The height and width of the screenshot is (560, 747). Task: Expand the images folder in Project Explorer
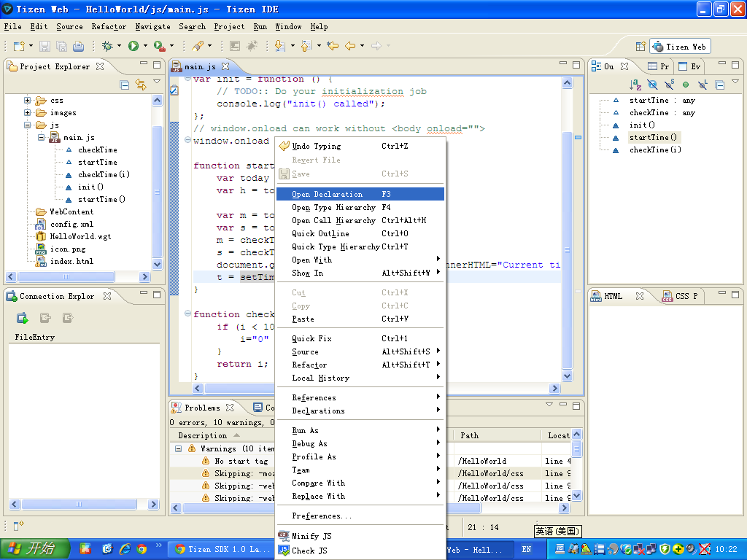coord(27,113)
